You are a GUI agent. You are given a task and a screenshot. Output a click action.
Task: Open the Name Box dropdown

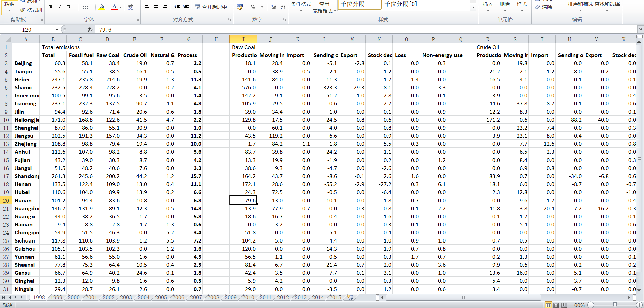[57, 30]
